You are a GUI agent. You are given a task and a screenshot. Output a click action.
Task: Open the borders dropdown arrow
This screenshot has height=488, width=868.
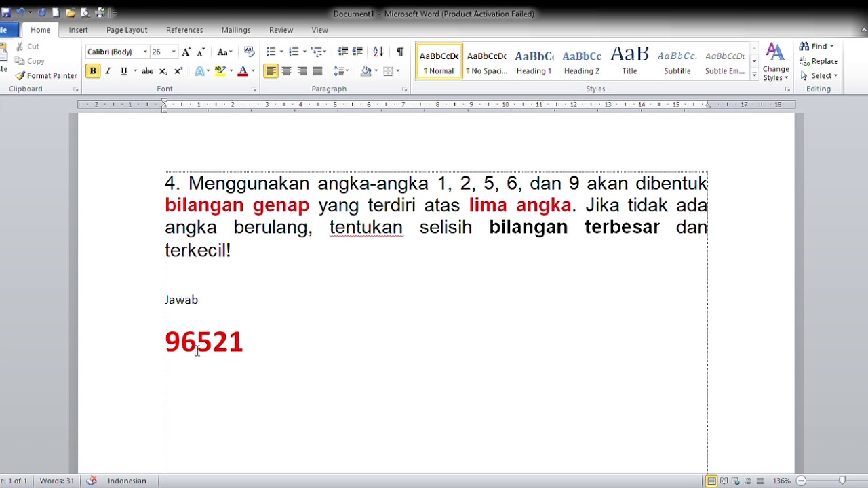[x=397, y=71]
